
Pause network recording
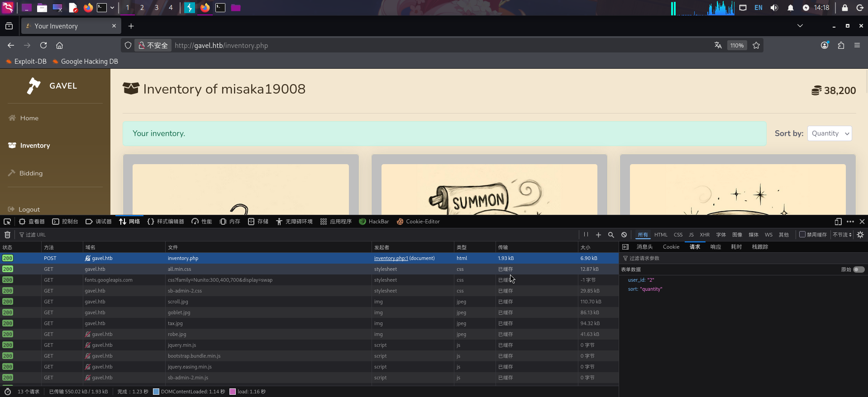[x=586, y=235]
